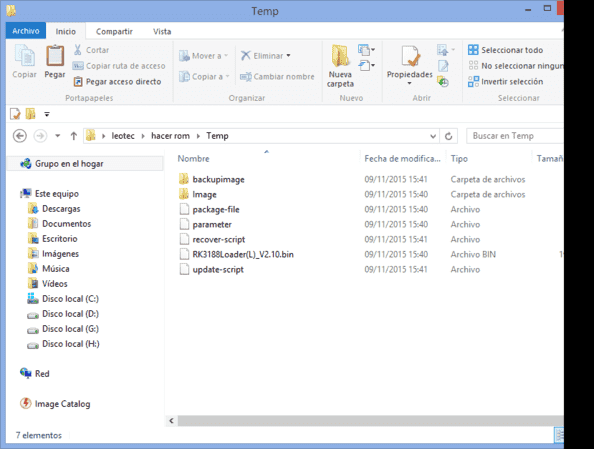The height and width of the screenshot is (449, 594).
Task: Open the Eliminar dropdown arrow
Action: click(289, 56)
